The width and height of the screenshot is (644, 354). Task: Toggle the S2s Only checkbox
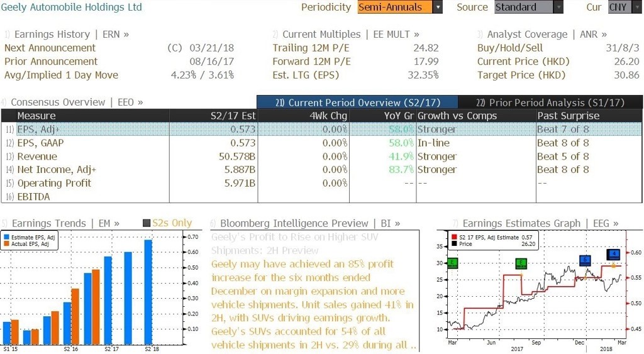pyautogui.click(x=147, y=223)
